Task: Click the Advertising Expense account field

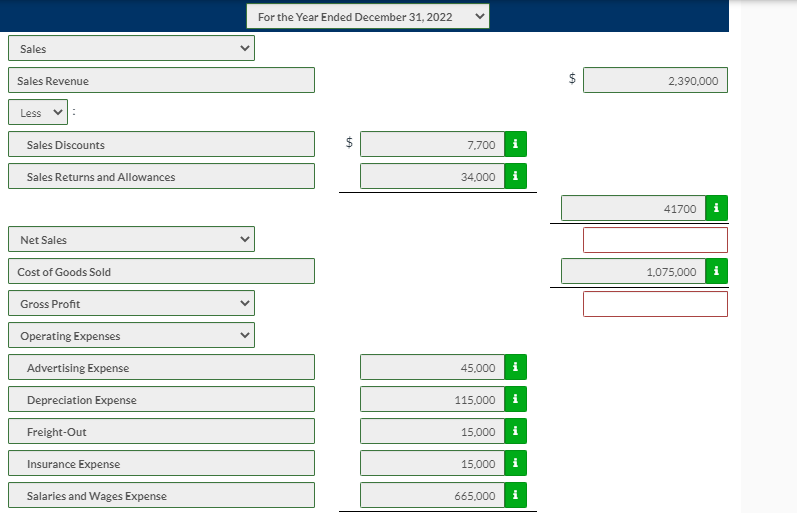Action: [162, 367]
